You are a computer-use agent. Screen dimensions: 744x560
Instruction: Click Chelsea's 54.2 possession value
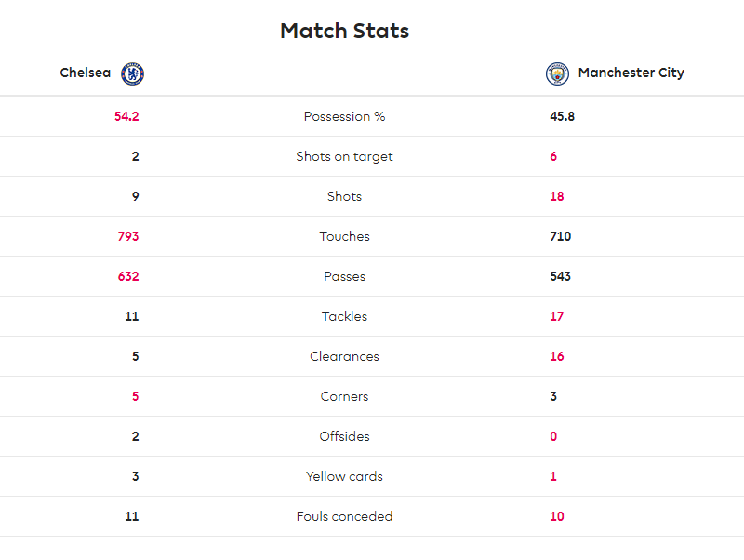tap(126, 116)
